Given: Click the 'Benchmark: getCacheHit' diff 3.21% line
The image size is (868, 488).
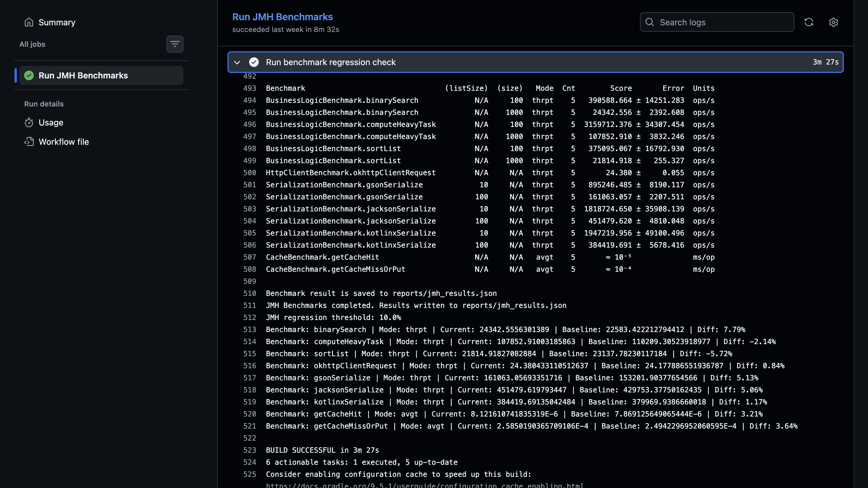Looking at the screenshot, I should click(x=515, y=414).
